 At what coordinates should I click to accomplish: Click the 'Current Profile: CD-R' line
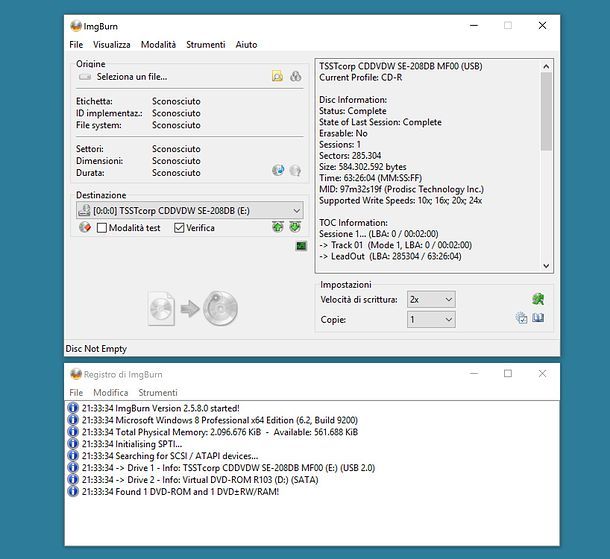tap(361, 77)
